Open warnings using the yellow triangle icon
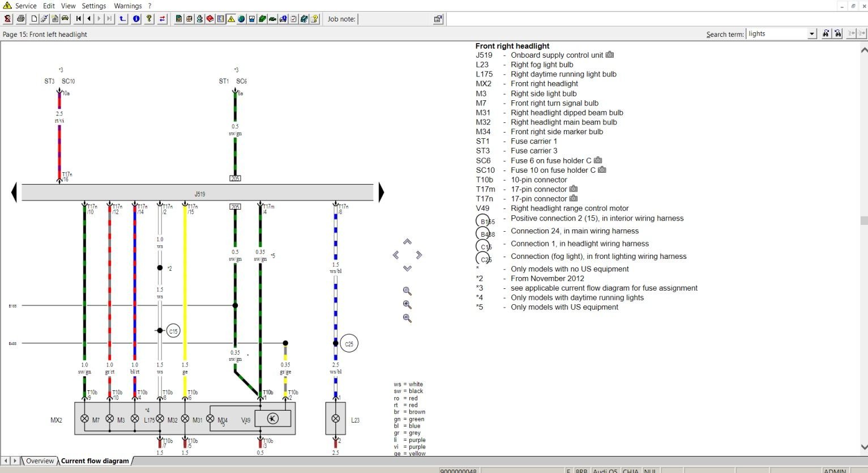 (x=231, y=19)
